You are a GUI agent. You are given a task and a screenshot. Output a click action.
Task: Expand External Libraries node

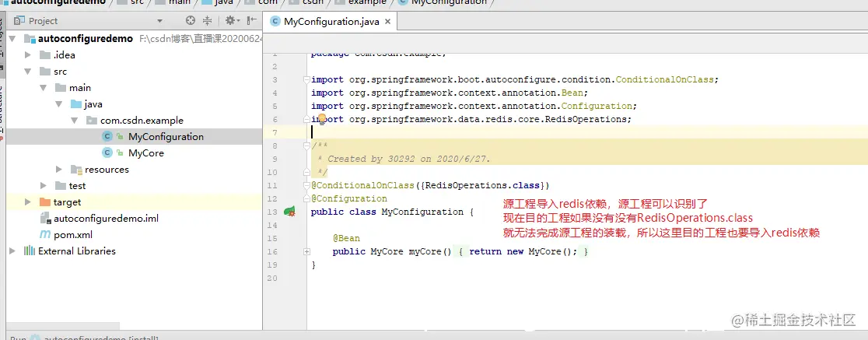tap(12, 251)
